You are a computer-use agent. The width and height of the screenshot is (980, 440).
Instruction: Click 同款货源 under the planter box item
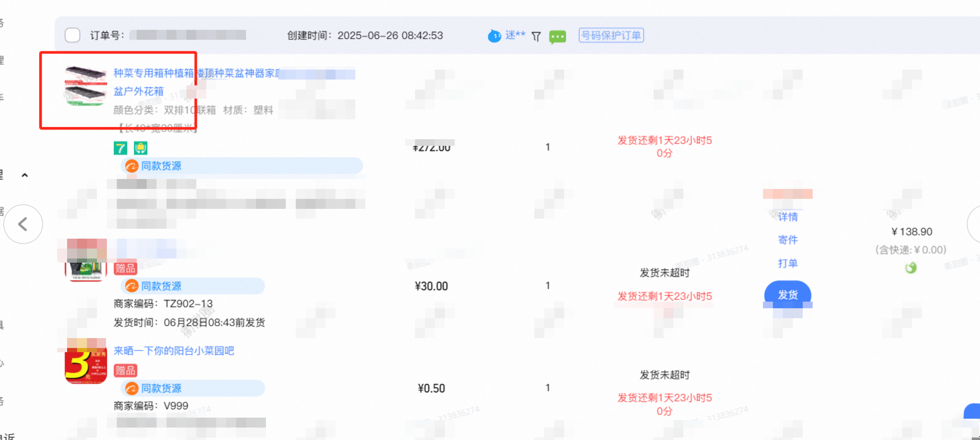[241, 166]
